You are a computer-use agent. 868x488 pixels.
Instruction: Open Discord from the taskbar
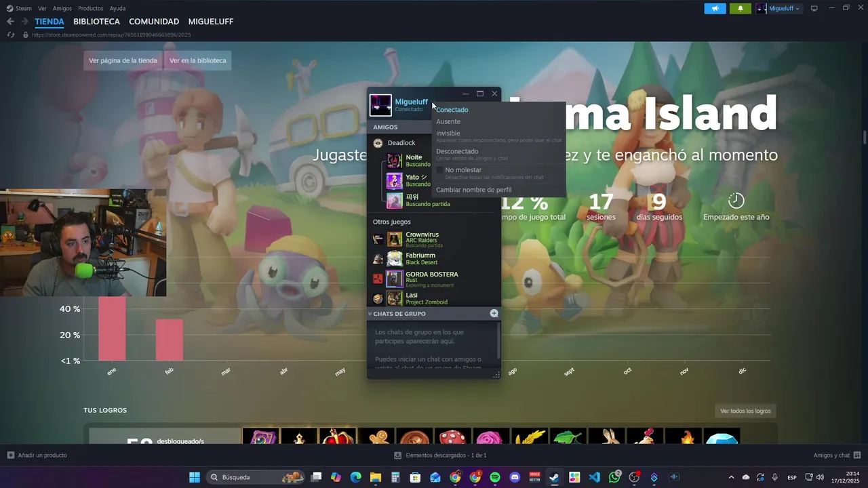515,477
